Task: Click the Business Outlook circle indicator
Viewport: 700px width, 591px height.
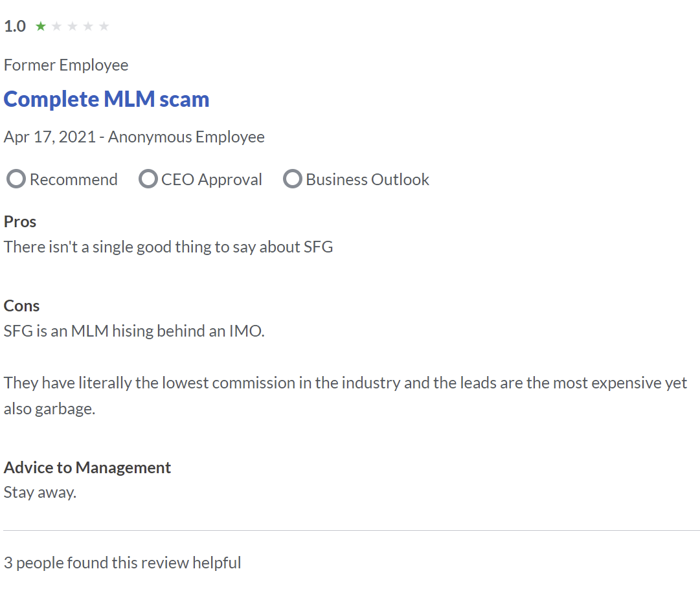Action: pyautogui.click(x=293, y=179)
